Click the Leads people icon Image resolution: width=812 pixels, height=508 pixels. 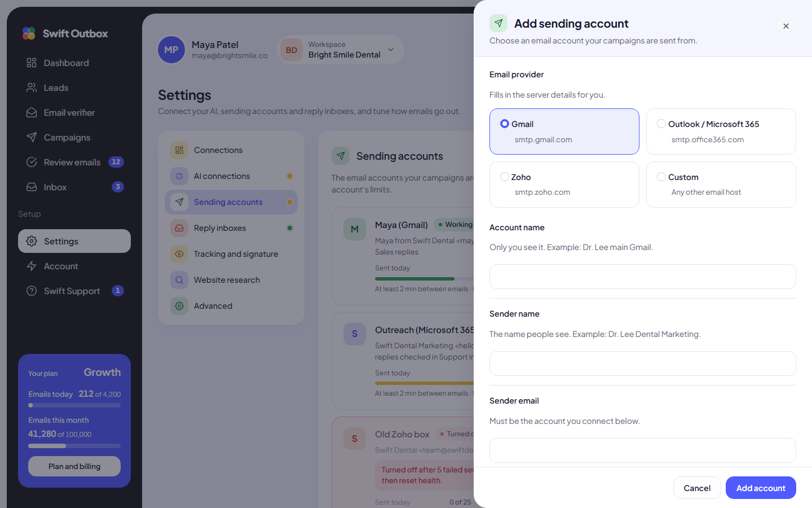(x=32, y=87)
